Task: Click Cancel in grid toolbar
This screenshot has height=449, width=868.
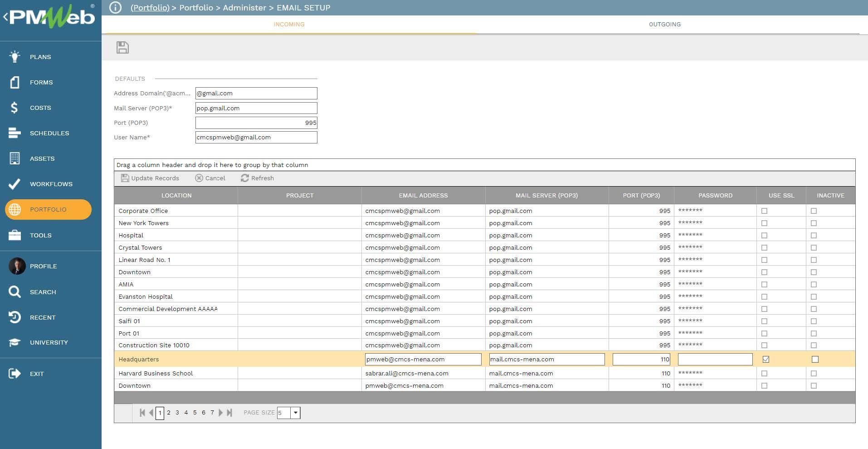Action: [x=210, y=178]
